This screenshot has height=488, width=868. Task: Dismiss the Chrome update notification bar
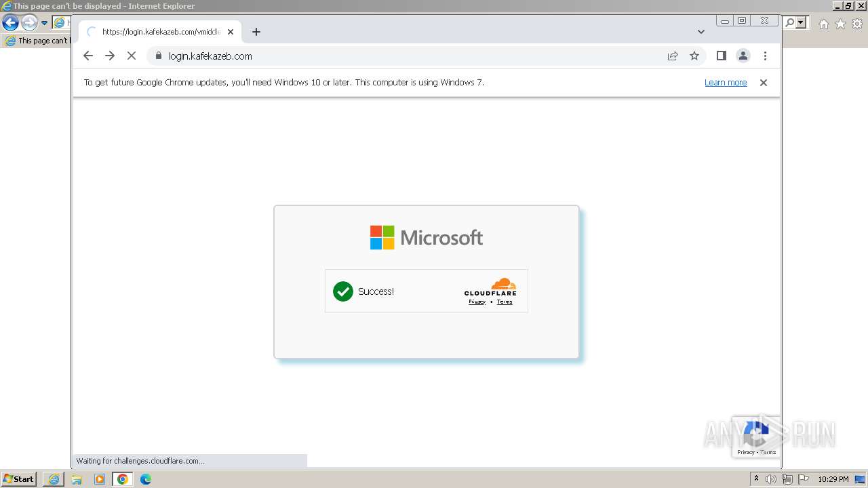coord(764,83)
